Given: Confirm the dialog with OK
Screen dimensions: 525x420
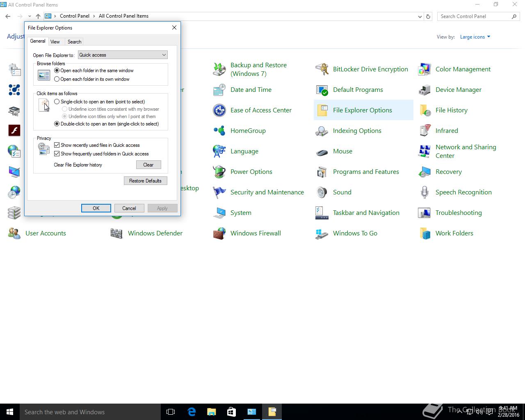Looking at the screenshot, I should point(96,208).
